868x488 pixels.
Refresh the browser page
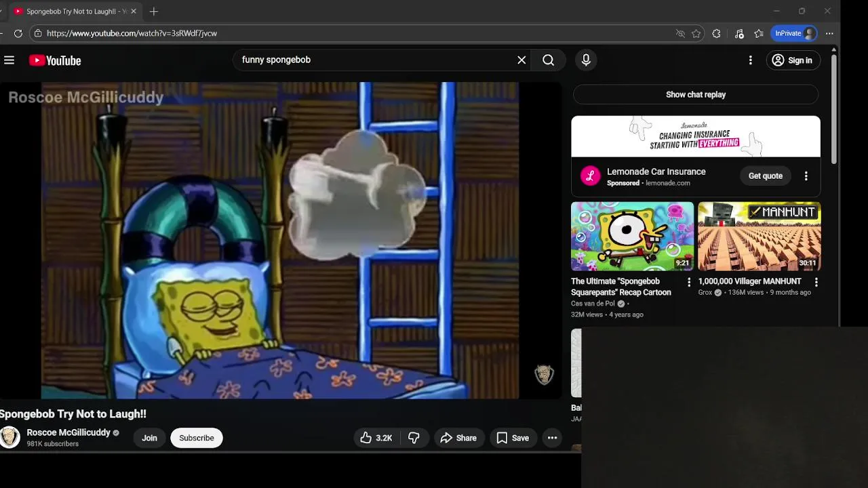pyautogui.click(x=18, y=33)
